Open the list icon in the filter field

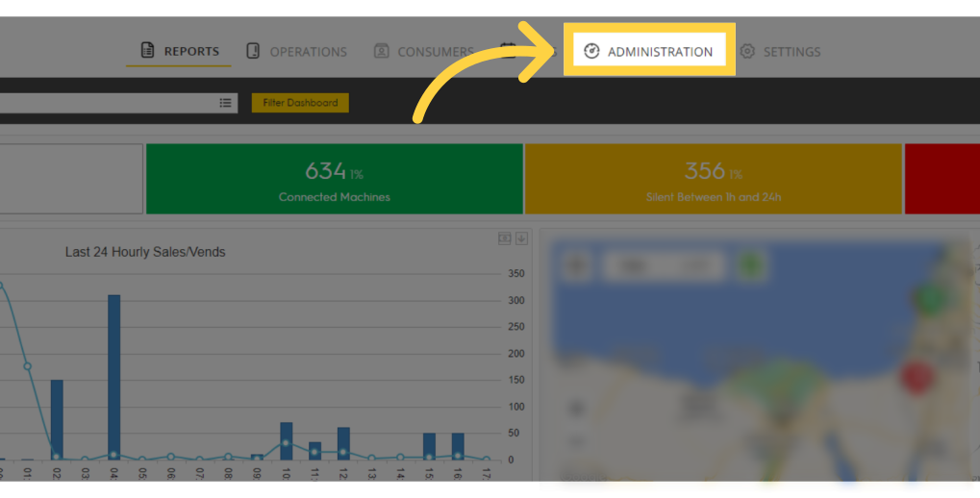[x=226, y=103]
